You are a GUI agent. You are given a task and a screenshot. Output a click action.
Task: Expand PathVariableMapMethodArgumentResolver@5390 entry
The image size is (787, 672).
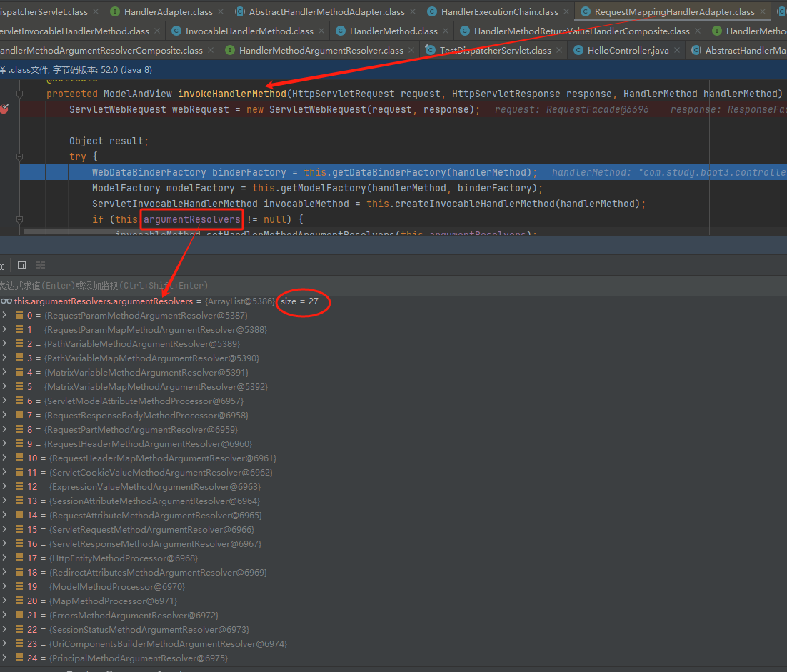click(x=4, y=358)
